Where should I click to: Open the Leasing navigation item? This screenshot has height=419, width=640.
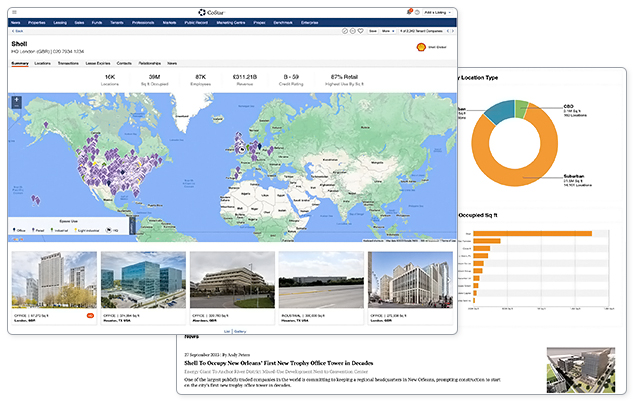pyautogui.click(x=60, y=23)
